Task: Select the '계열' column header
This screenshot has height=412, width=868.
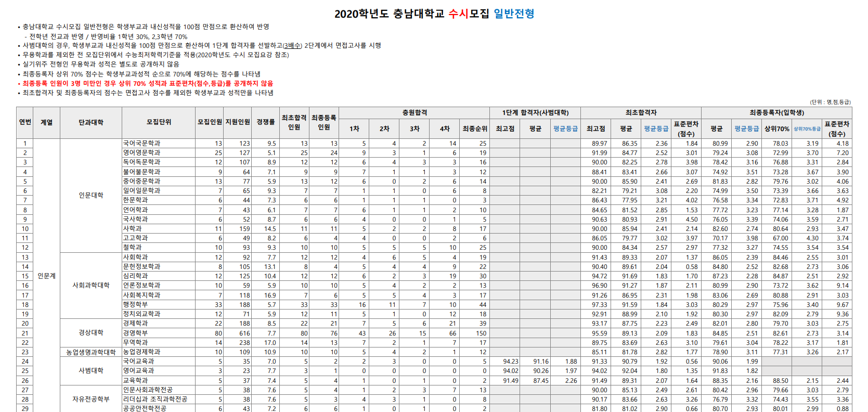Action: pos(47,122)
